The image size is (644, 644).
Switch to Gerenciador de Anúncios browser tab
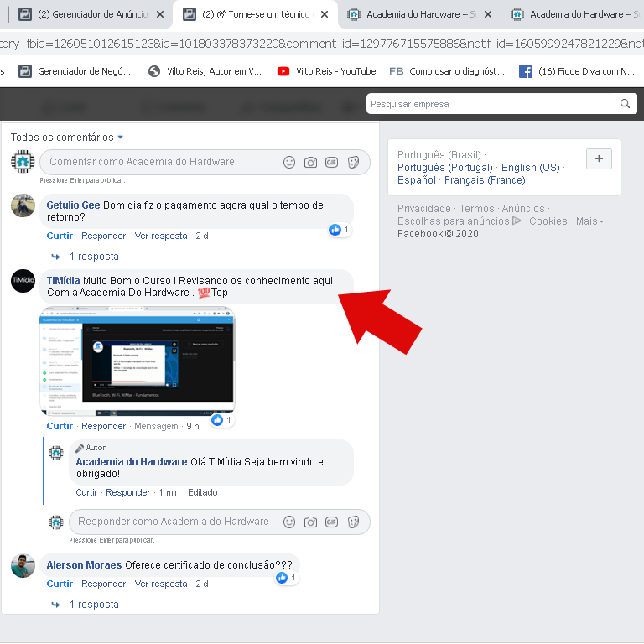91,14
